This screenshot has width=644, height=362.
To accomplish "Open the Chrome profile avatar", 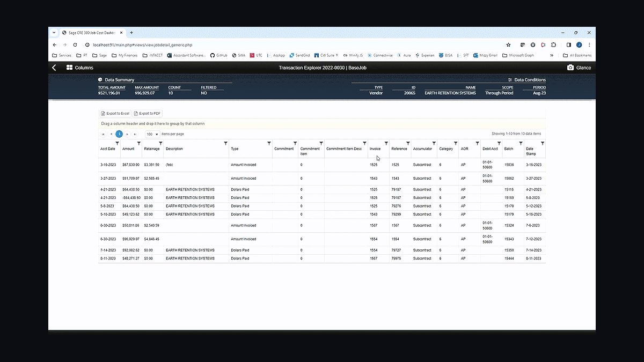I will click(579, 45).
